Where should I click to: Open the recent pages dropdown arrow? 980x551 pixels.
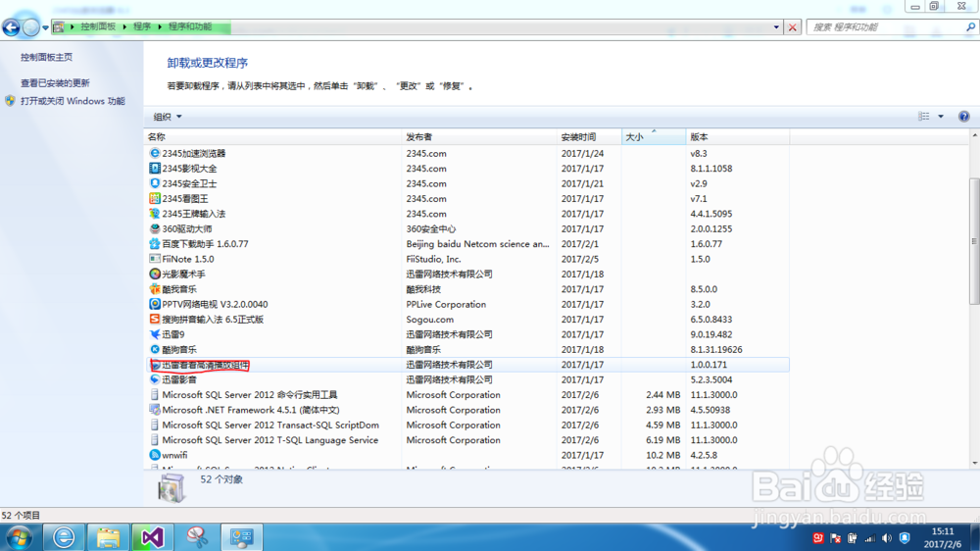tap(45, 27)
